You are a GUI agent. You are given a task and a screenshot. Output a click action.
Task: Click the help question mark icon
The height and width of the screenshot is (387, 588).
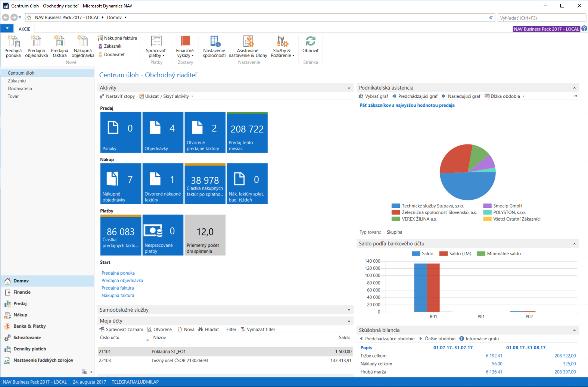coord(584,28)
